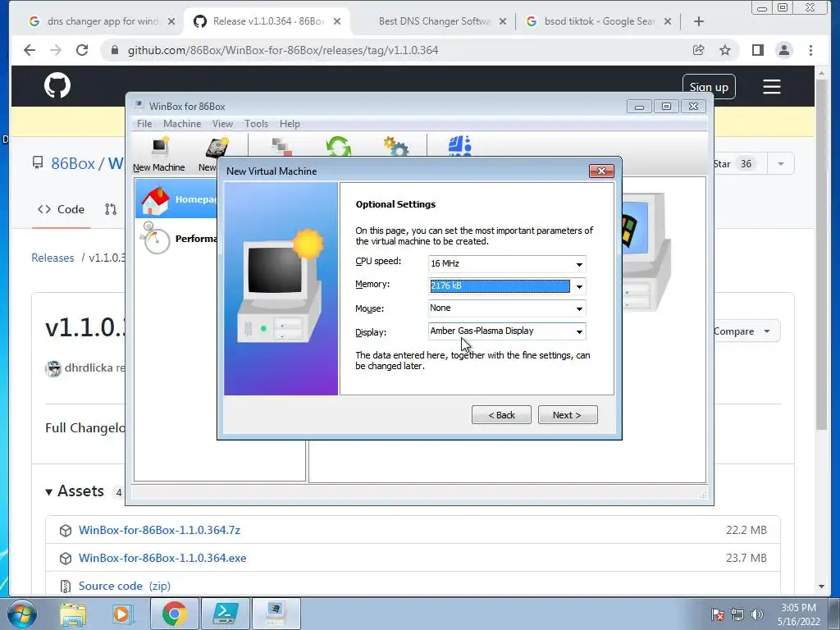Open the Code tab on GitHub
Image resolution: width=840 pixels, height=630 pixels.
pyautogui.click(x=61, y=209)
